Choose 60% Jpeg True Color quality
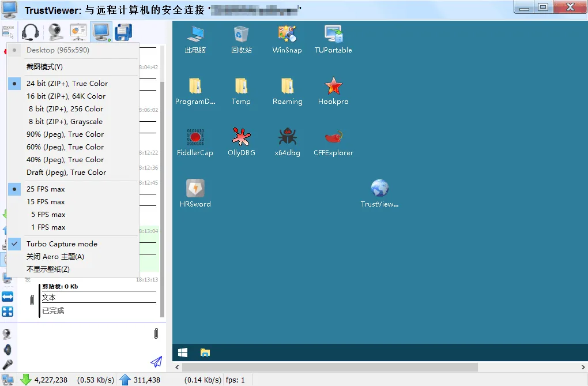 tap(65, 147)
